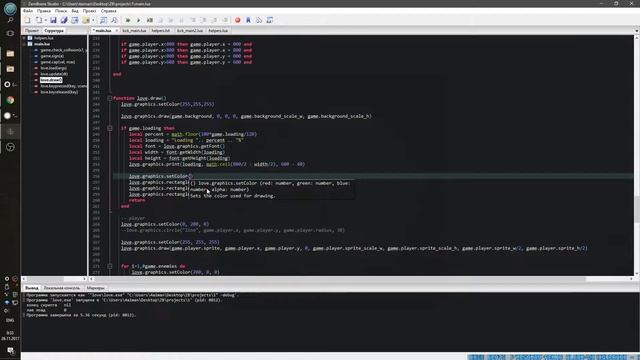Open Find in files toolbar icon
This screenshot has width=640, height=360.
click(x=114, y=20)
